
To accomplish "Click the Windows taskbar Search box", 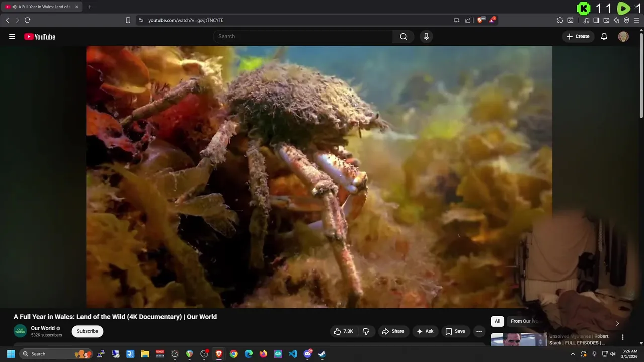I will [x=55, y=354].
